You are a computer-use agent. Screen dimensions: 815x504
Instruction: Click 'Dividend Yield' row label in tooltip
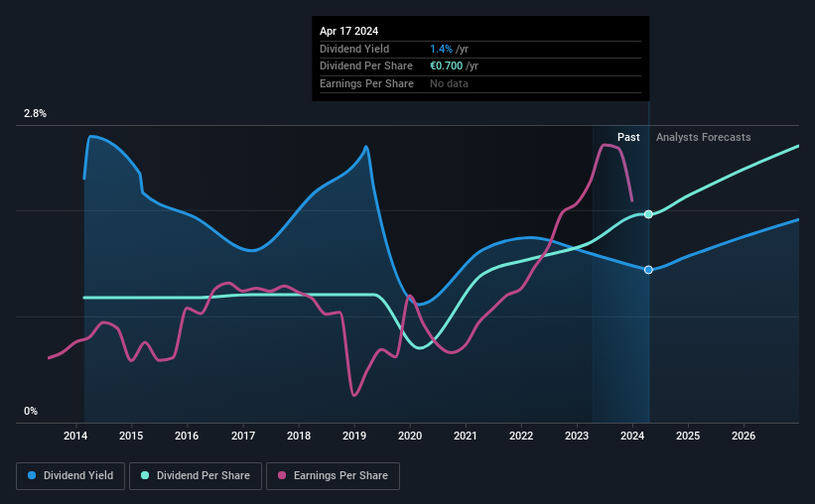[x=354, y=49]
